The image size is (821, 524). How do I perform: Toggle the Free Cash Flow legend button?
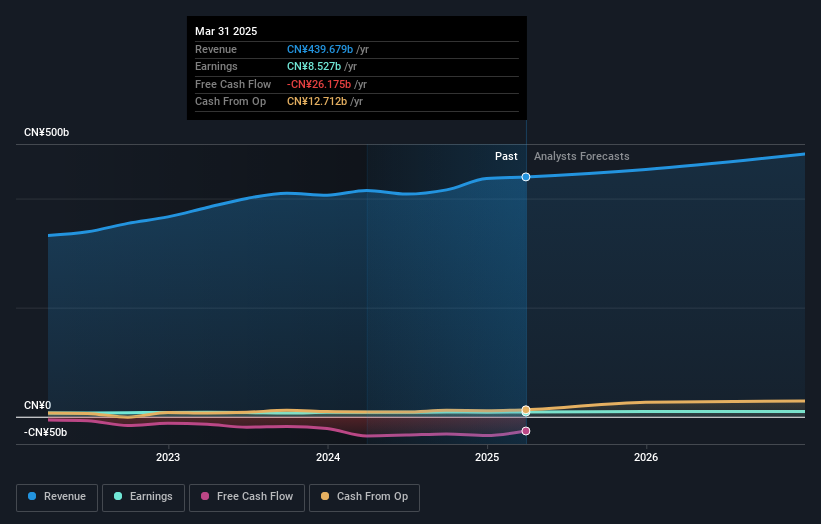click(247, 497)
